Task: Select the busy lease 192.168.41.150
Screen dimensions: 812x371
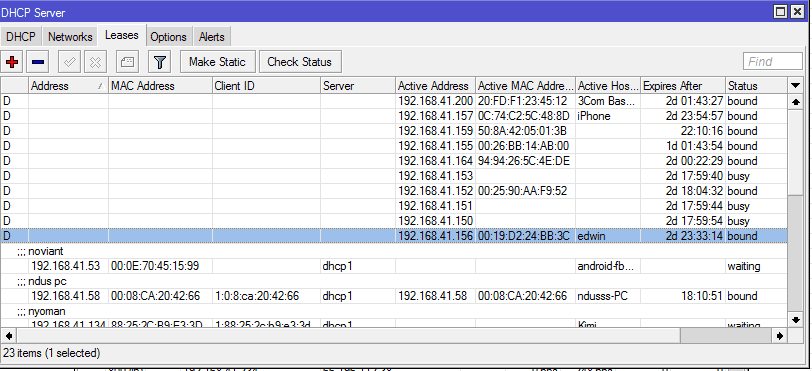Action: pyautogui.click(x=394, y=221)
